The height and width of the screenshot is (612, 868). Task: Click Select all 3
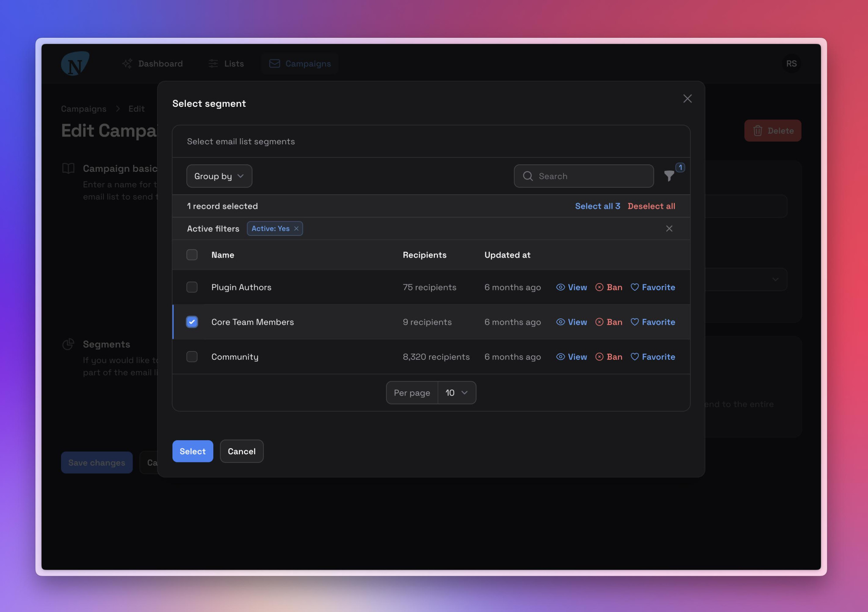click(x=597, y=206)
